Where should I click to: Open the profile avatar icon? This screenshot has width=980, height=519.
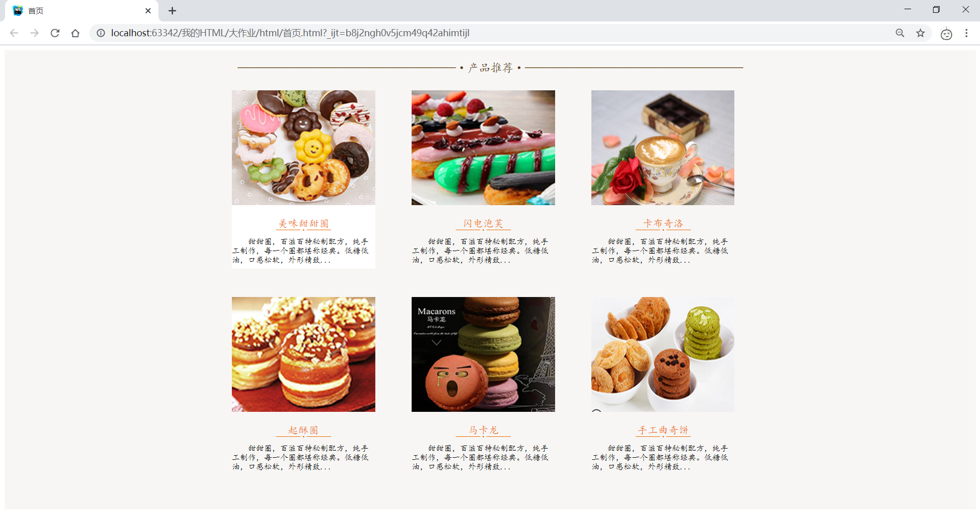[946, 34]
